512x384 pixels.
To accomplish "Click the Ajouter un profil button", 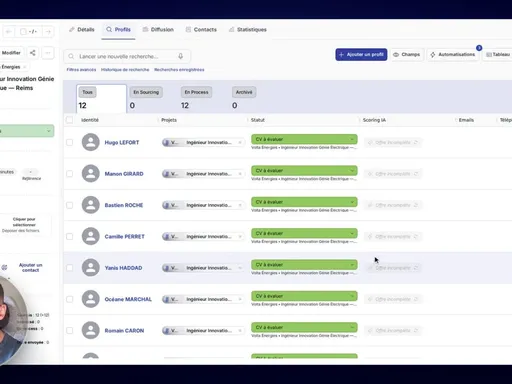I will (x=361, y=54).
